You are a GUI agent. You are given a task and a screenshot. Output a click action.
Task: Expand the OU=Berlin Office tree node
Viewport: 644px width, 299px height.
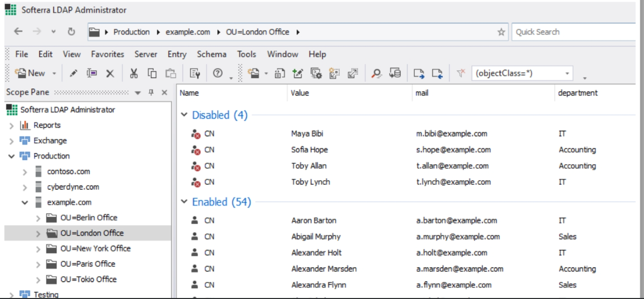point(38,218)
